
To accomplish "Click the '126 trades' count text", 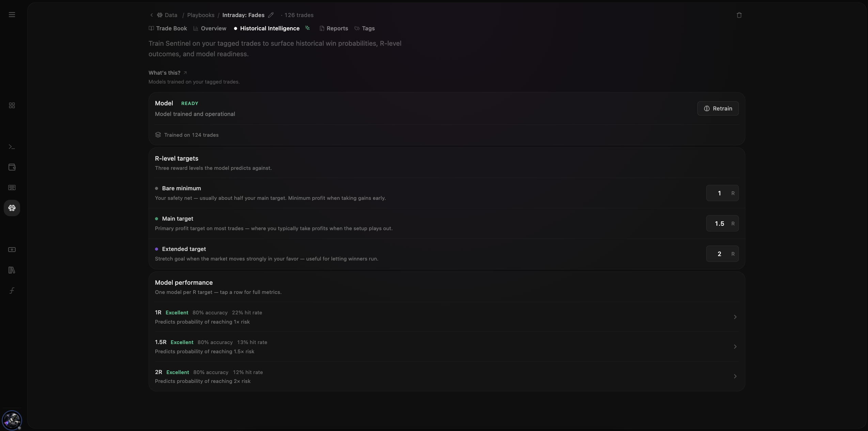I will coord(299,15).
